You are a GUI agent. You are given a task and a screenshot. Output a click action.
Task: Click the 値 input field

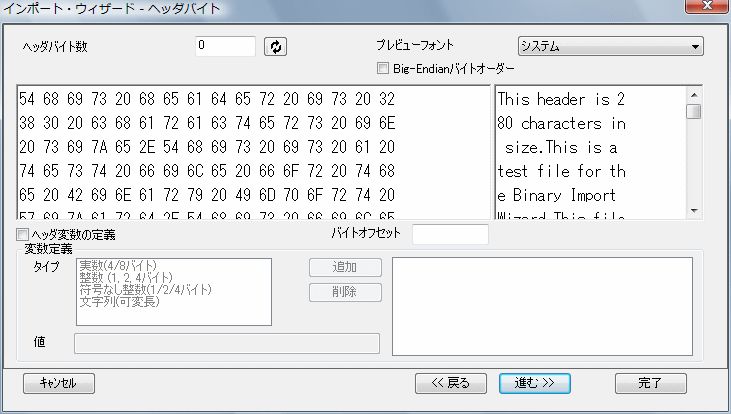coord(227,343)
